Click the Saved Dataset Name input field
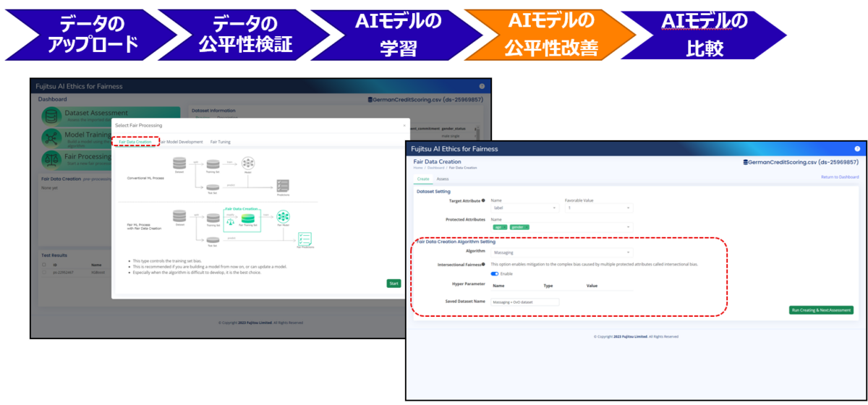Image resolution: width=868 pixels, height=405 pixels. (524, 302)
